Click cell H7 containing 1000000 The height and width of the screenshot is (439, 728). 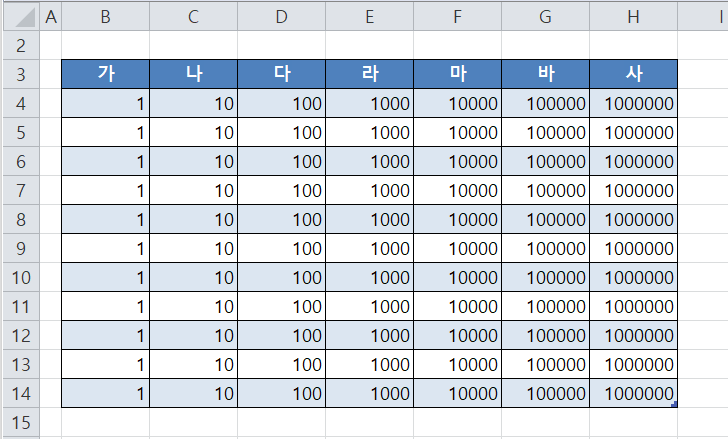(633, 190)
